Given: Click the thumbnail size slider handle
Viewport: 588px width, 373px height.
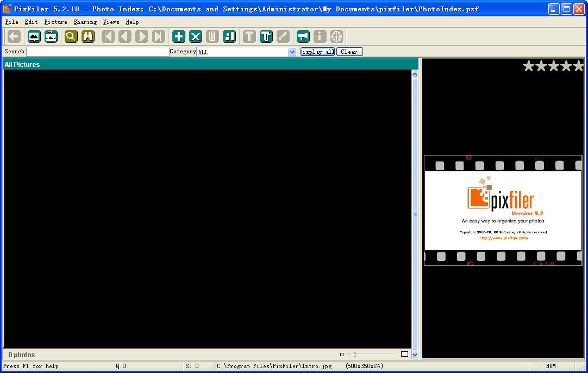Looking at the screenshot, I should pyautogui.click(x=355, y=354).
